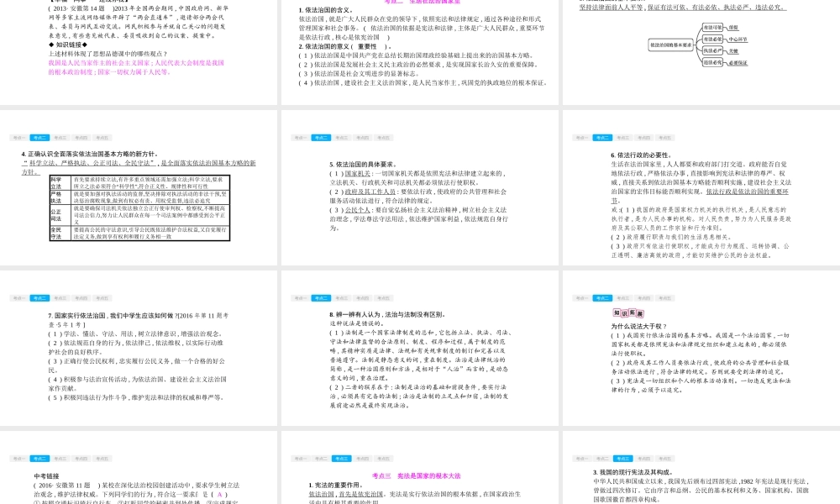Viewport: 840px width, 504px height.
Task: Select active 考点二 tab on slide 4 新方针
Action: (39, 138)
